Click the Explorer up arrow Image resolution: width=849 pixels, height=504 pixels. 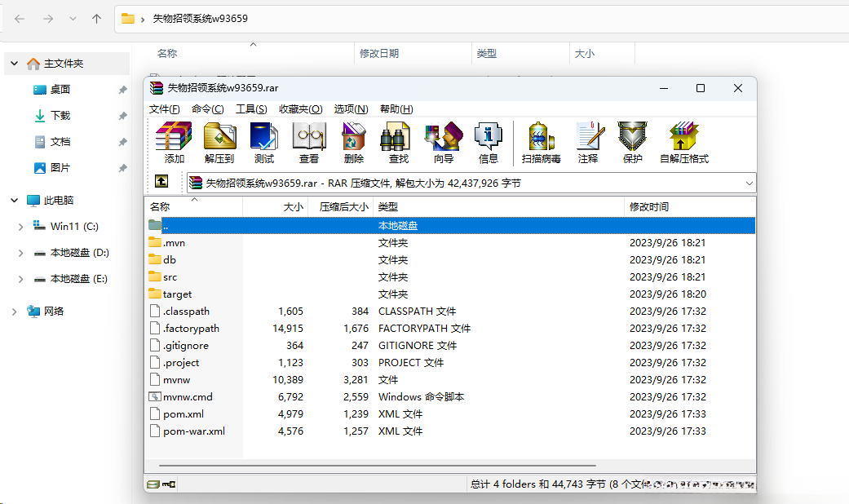[96, 19]
